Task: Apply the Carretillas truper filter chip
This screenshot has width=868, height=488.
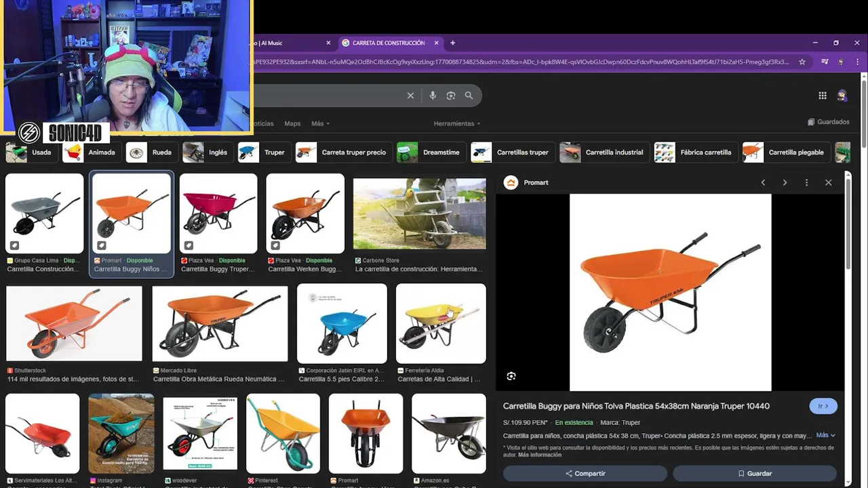Action: click(x=513, y=152)
